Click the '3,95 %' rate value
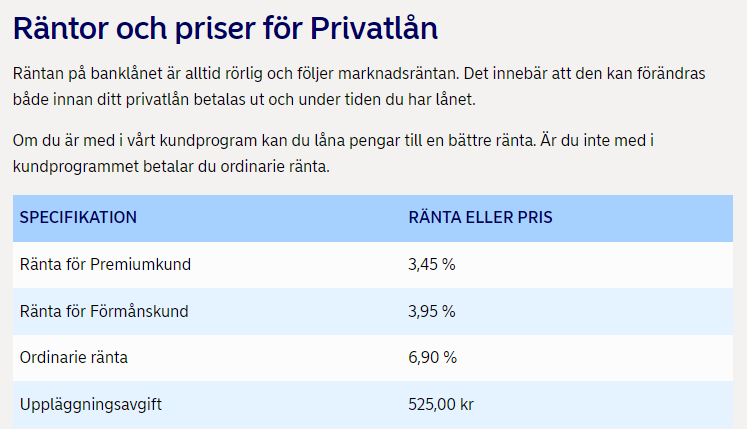The height and width of the screenshot is (429, 747). pyautogui.click(x=432, y=311)
